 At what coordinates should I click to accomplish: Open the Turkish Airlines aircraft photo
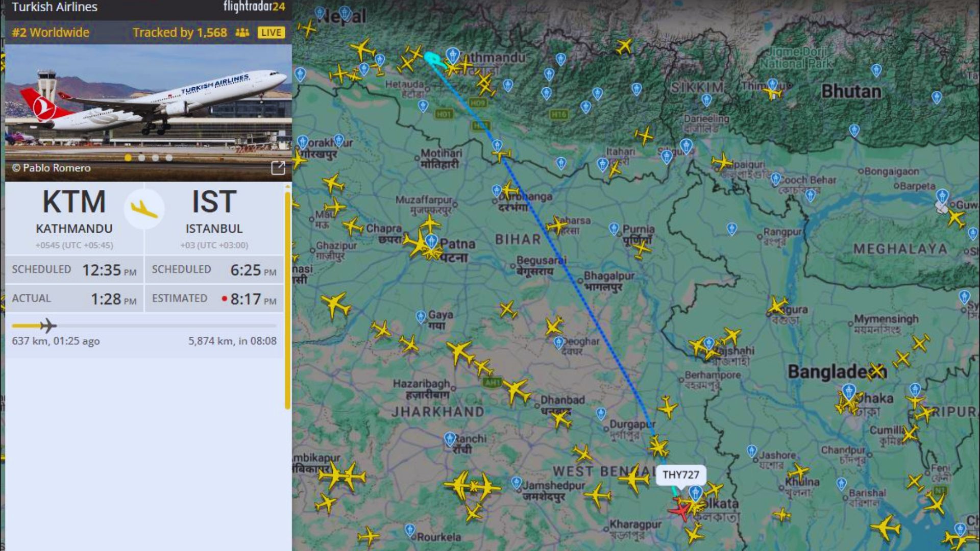click(x=149, y=113)
